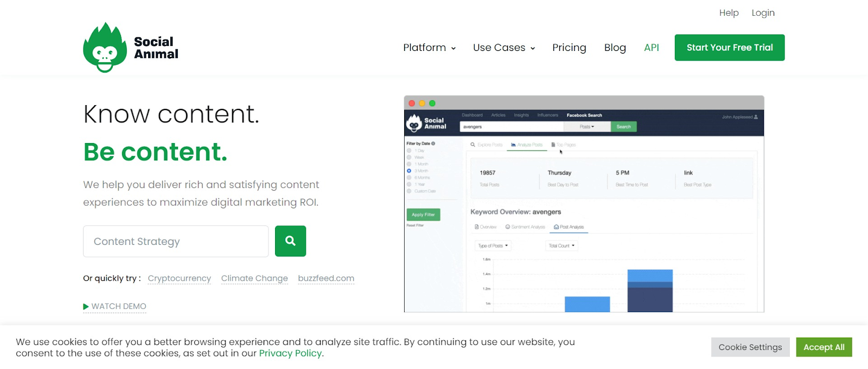
Task: Open the Help link at the top
Action: click(729, 12)
